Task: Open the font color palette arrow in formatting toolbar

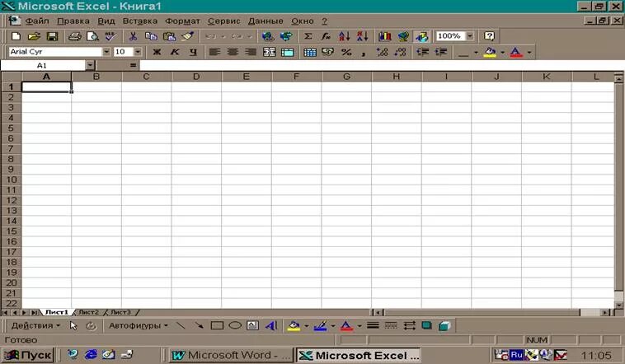Action: point(529,52)
